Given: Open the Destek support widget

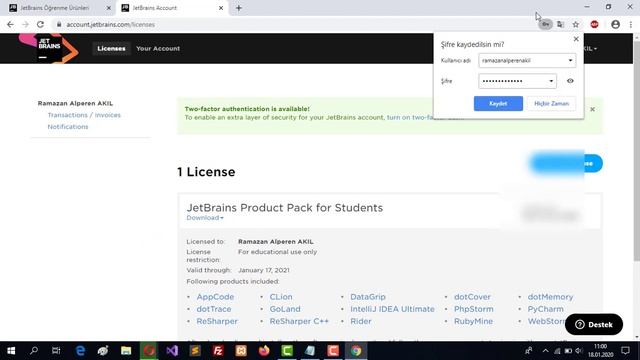Looking at the screenshot, I should coord(594,324).
